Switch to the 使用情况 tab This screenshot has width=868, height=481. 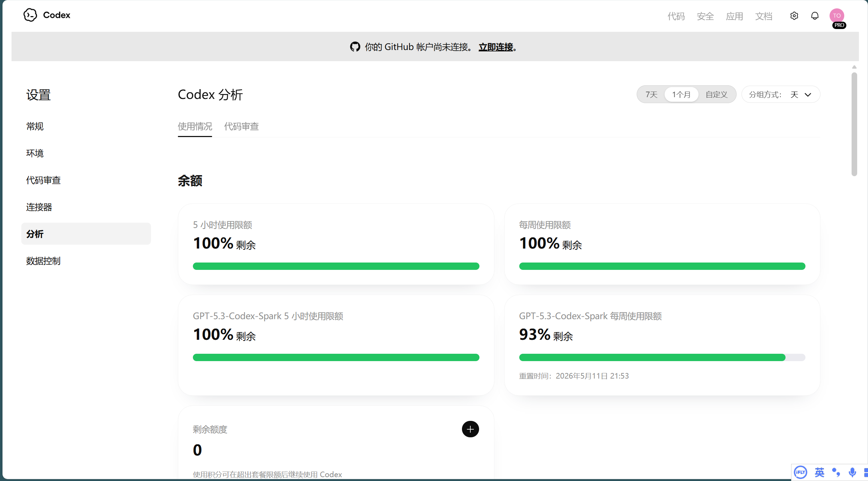195,126
